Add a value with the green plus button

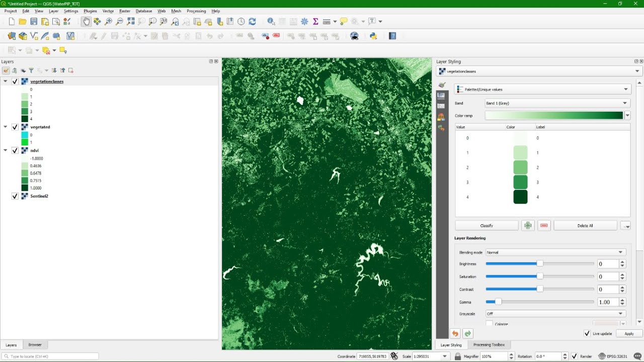(x=528, y=226)
